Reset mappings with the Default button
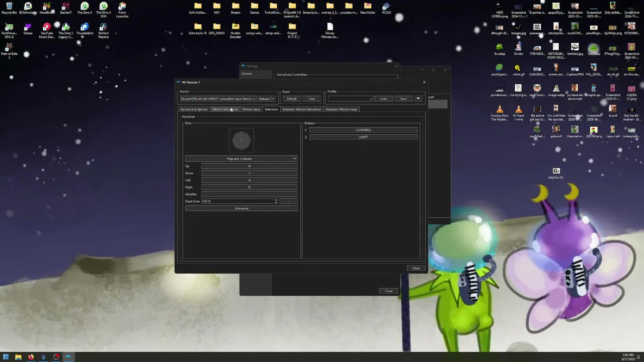Screen dimensions: 644x362 292,99
